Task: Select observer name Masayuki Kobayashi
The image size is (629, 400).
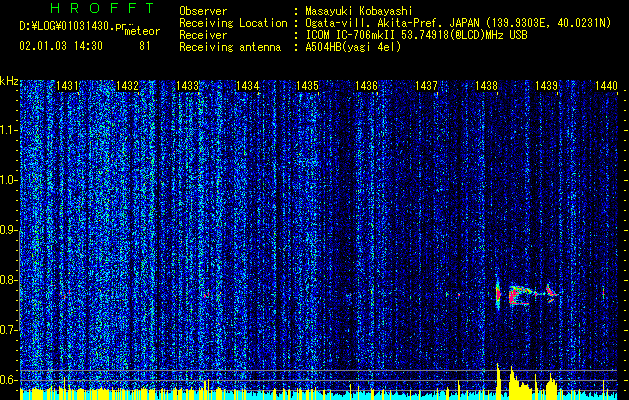Action: coord(359,11)
